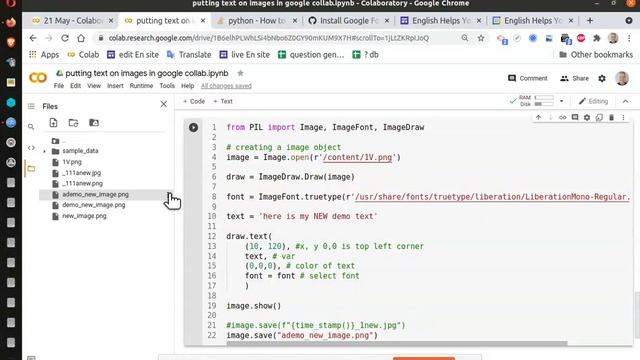This screenshot has width=640, height=360.
Task: Mirror cell in tab icon
Action: (x=599, y=118)
